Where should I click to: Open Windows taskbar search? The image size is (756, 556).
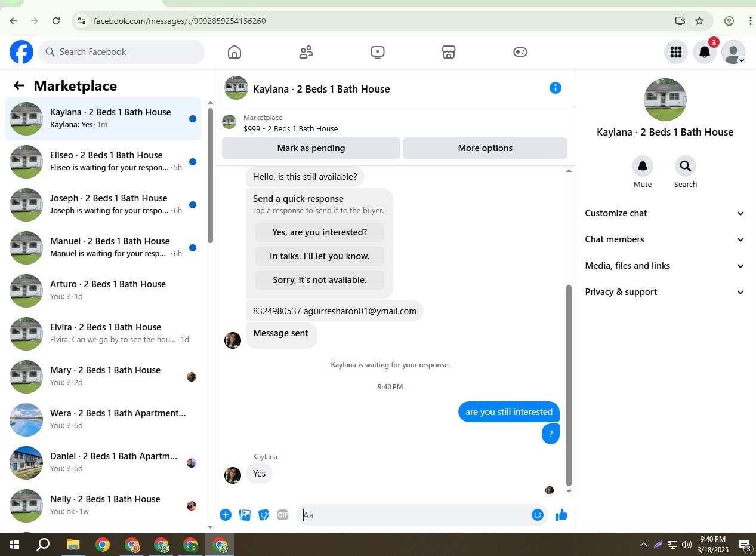point(43,545)
